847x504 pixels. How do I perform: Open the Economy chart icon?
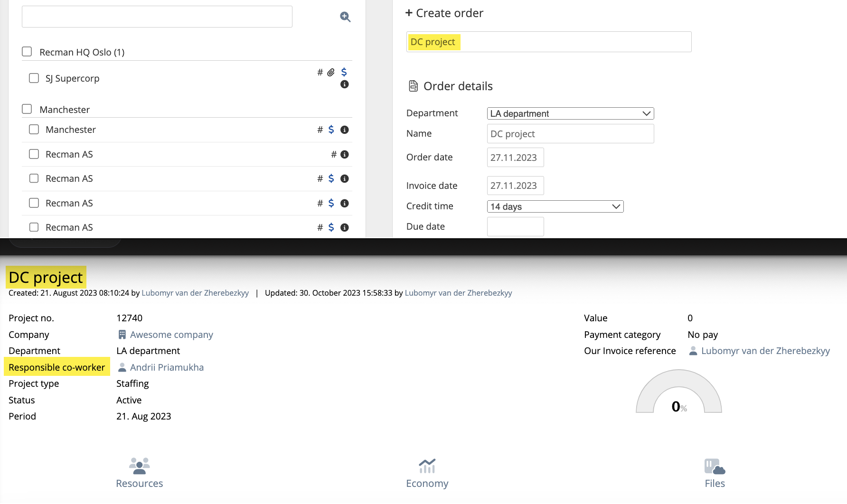point(427,466)
